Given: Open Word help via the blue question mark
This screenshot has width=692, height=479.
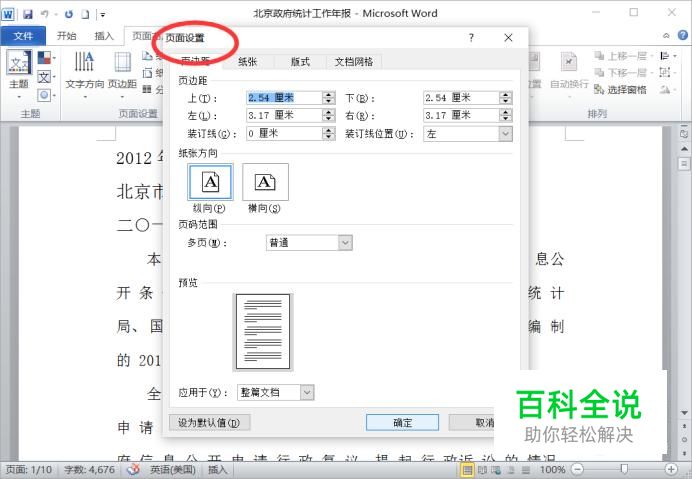Looking at the screenshot, I should coord(682,35).
